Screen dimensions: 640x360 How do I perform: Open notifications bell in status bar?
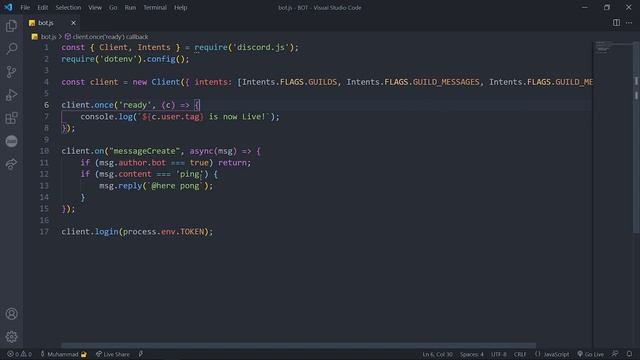(629, 354)
